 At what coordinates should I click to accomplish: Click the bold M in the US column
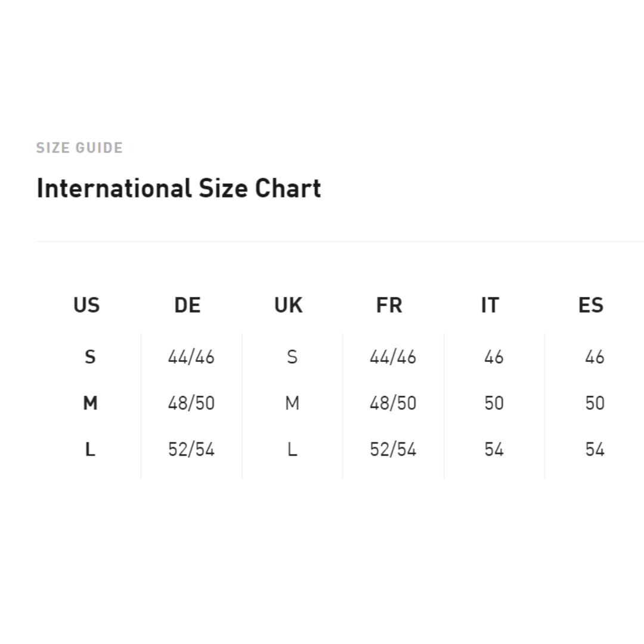coord(91,403)
